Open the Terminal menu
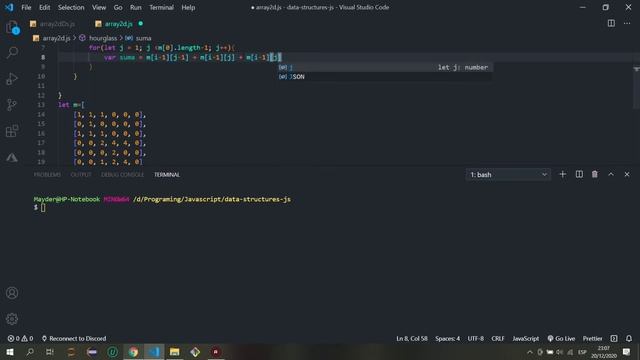 (x=161, y=7)
